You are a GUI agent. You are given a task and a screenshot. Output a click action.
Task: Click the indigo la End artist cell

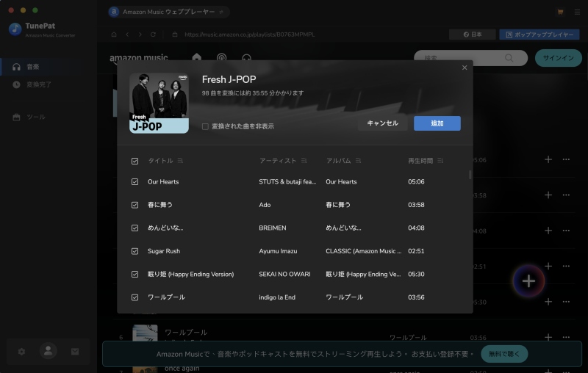tap(277, 297)
